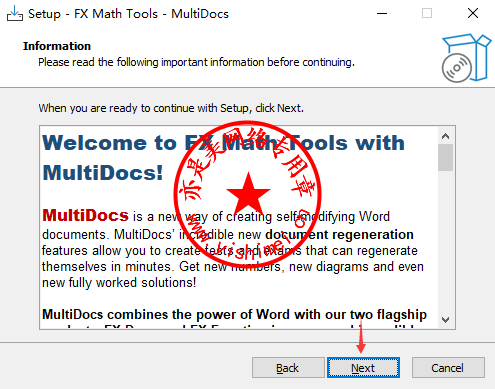The width and height of the screenshot is (495, 389).
Task: Click 'new fully worked solutions!' line
Action: [x=119, y=283]
